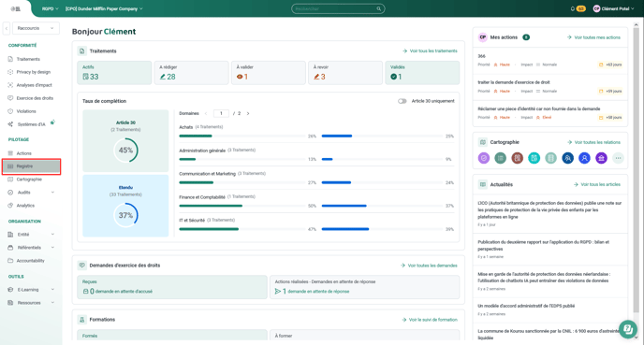Viewport: 644px width, 345px height.
Task: Open the À valider 1 card
Action: pyautogui.click(x=269, y=73)
